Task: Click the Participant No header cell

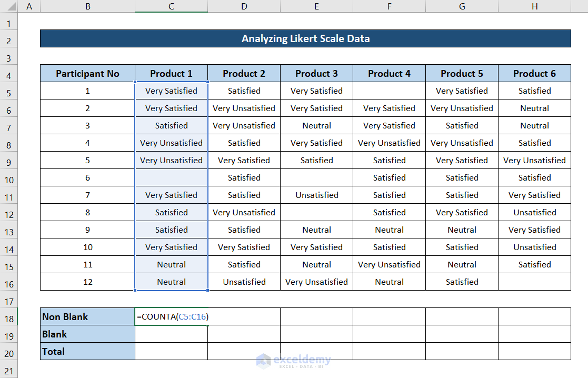Action: pyautogui.click(x=87, y=73)
